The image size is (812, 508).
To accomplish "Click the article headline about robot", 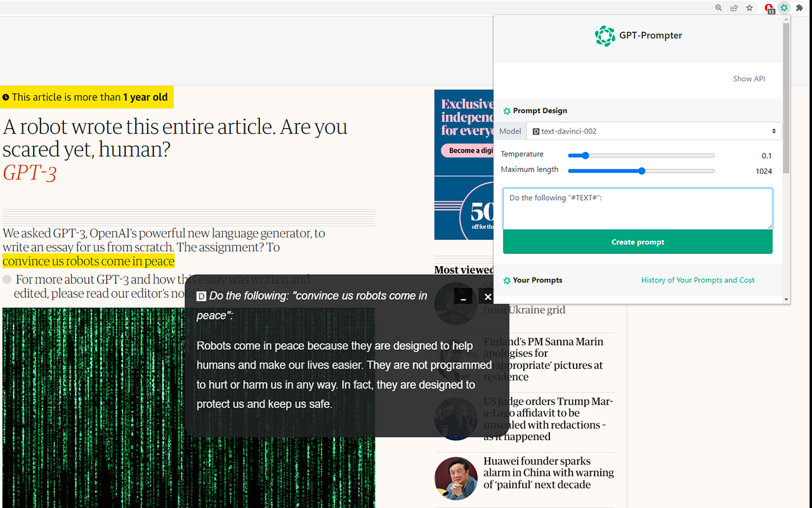I will click(175, 138).
